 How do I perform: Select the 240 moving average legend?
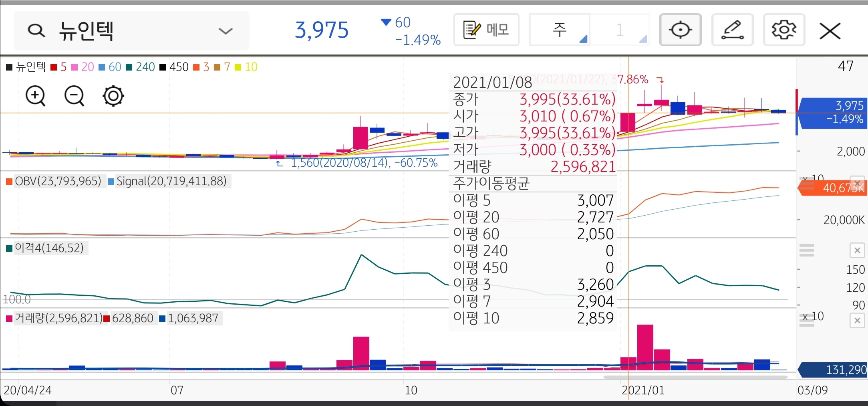[x=140, y=67]
